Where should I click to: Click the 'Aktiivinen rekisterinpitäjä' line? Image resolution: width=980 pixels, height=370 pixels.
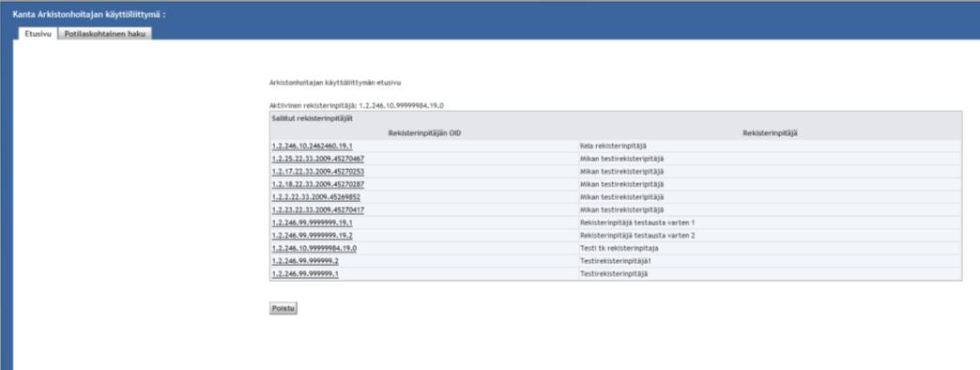click(x=357, y=105)
